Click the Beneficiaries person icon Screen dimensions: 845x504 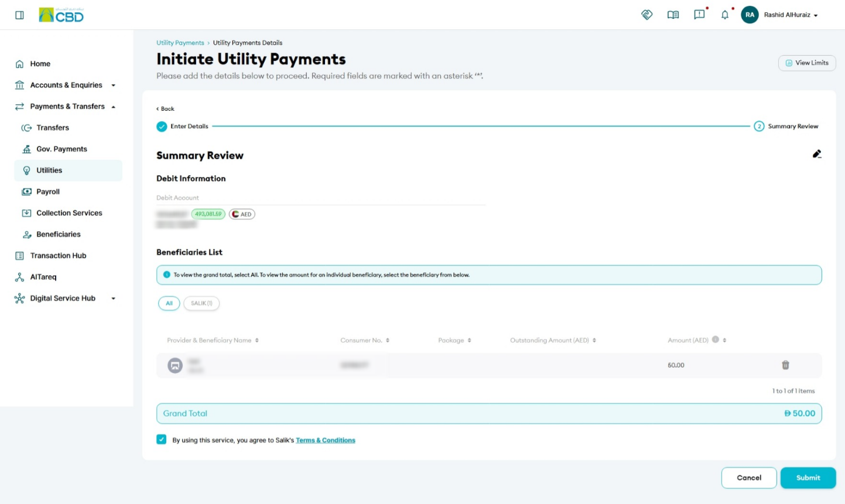(26, 234)
